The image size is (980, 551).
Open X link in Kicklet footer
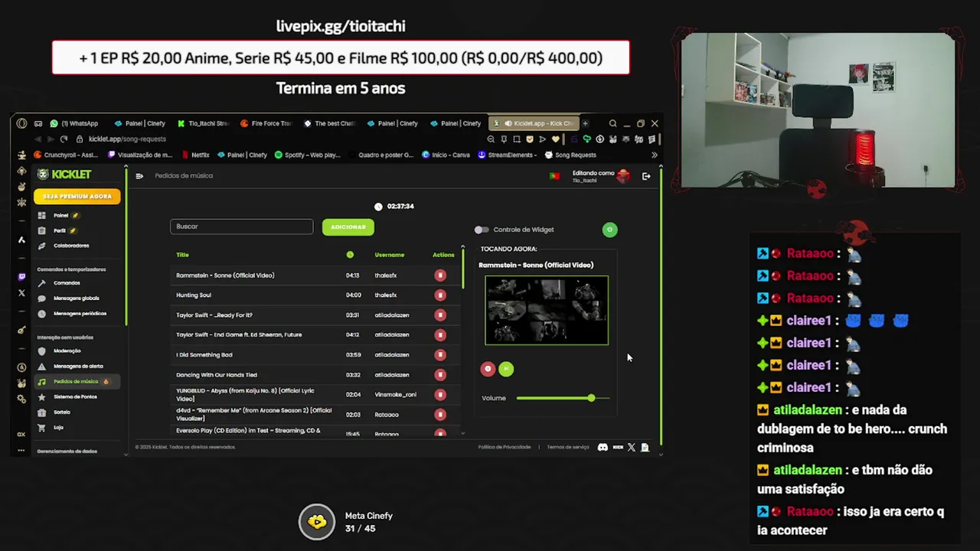[x=631, y=447]
